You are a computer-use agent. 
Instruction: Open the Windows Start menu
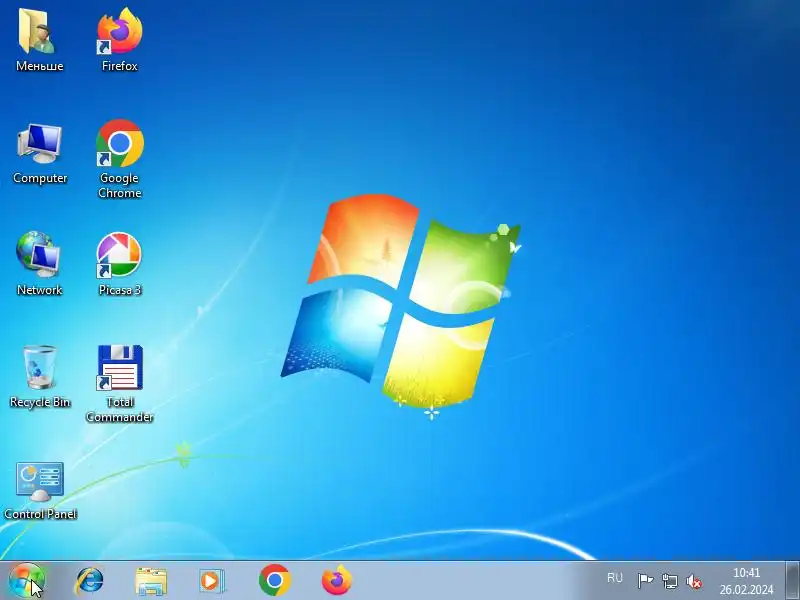pyautogui.click(x=27, y=581)
